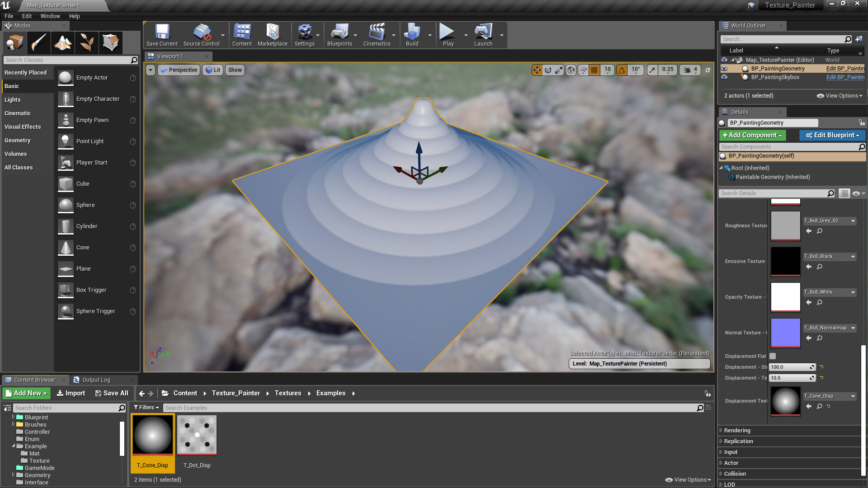This screenshot has width=868, height=488.
Task: Open the Window menu
Action: click(x=50, y=16)
